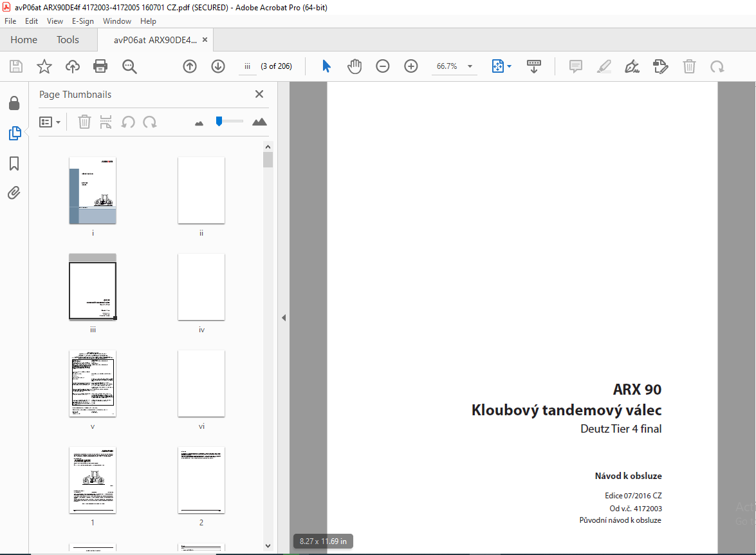Print the document with printer icon
This screenshot has width=756, height=555.
coord(100,66)
